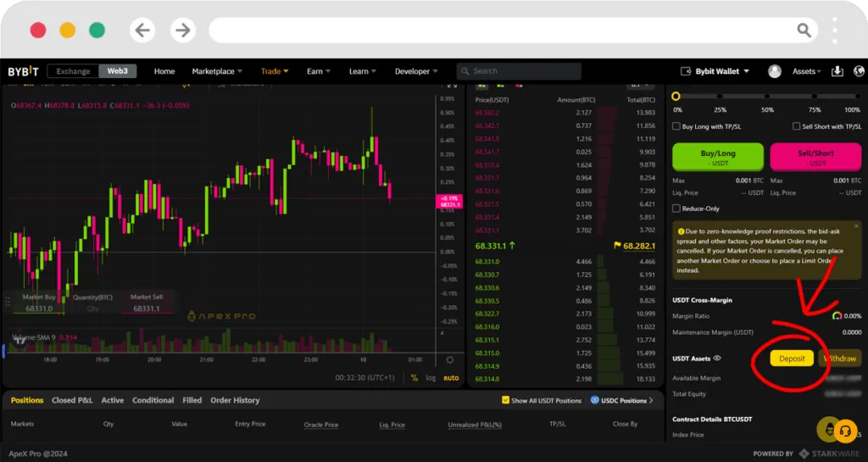
Task: Click the info icon in warning notice
Action: coord(681,231)
